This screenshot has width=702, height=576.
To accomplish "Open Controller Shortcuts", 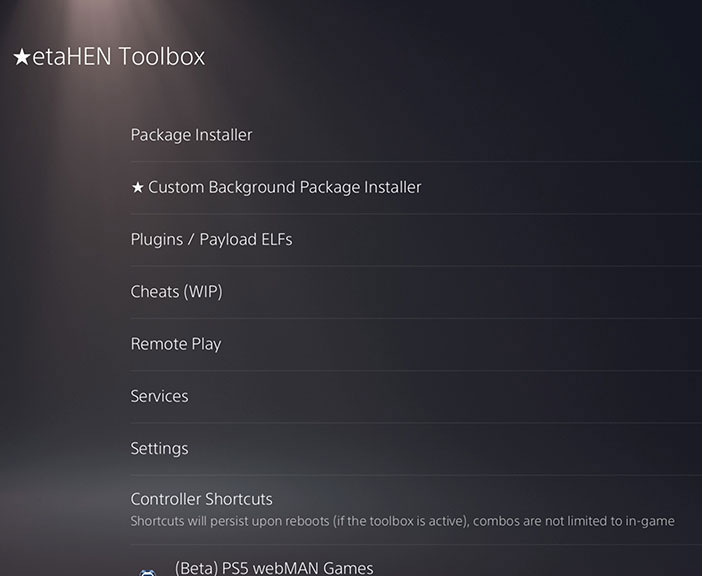I will (416, 510).
